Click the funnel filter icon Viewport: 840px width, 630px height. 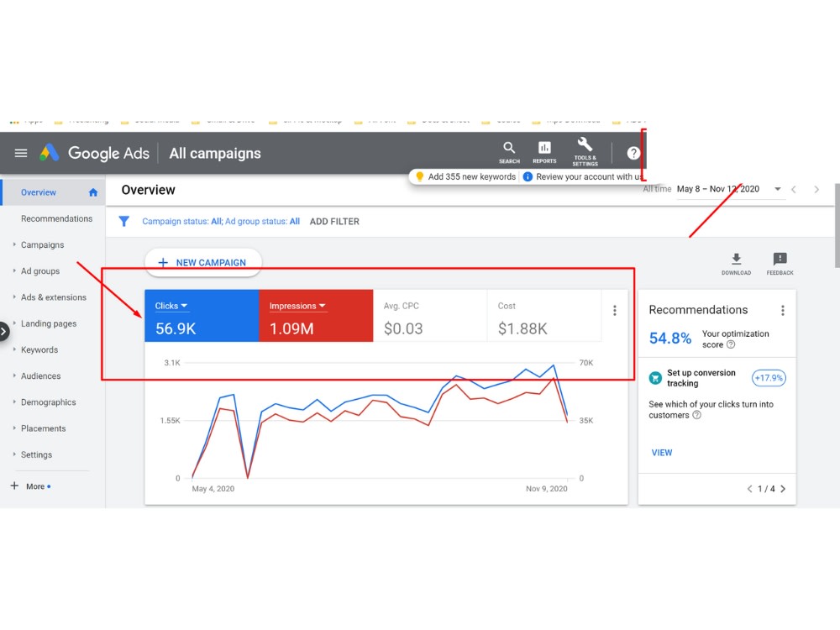123,221
